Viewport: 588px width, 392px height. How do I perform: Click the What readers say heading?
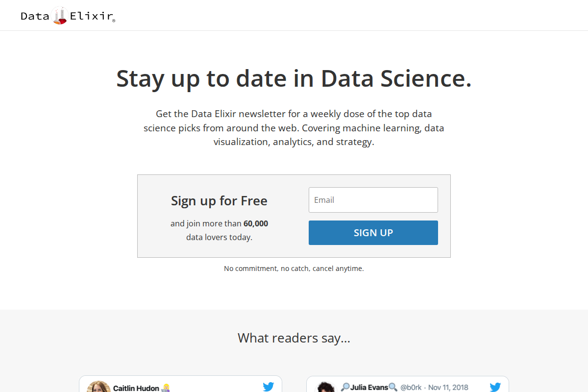(x=294, y=338)
